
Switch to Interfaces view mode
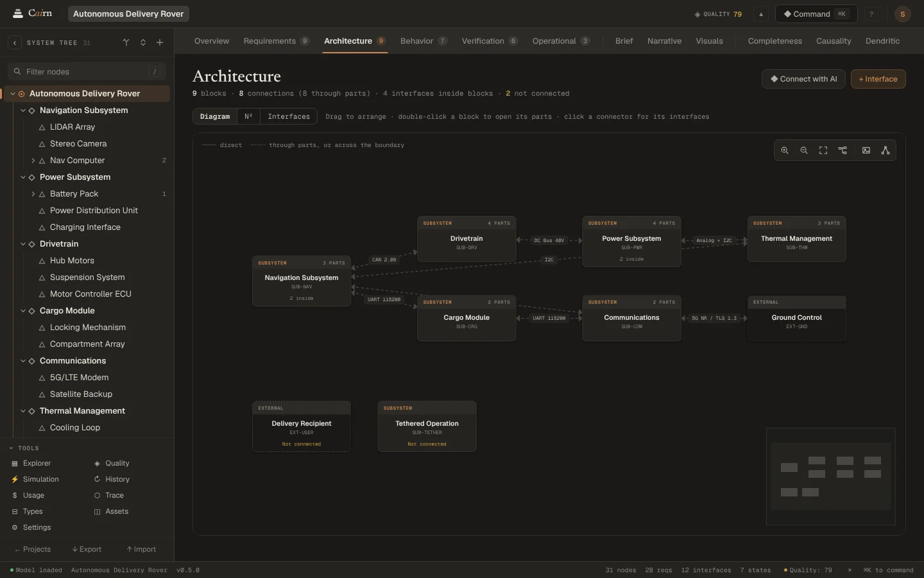point(289,116)
